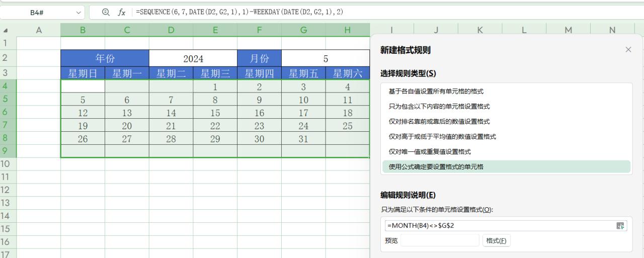Click the calendar cell with date 25

click(x=348, y=126)
